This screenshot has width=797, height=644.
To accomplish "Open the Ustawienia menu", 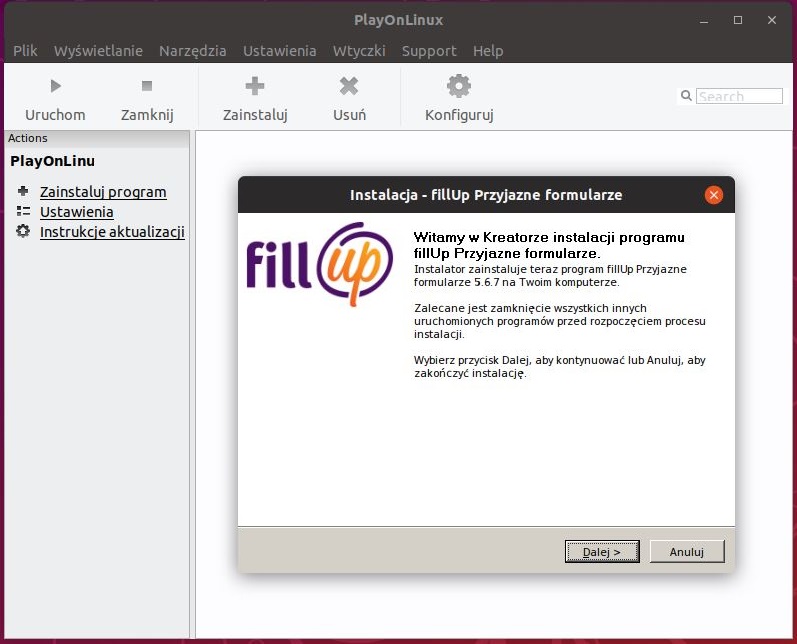I will [x=280, y=51].
